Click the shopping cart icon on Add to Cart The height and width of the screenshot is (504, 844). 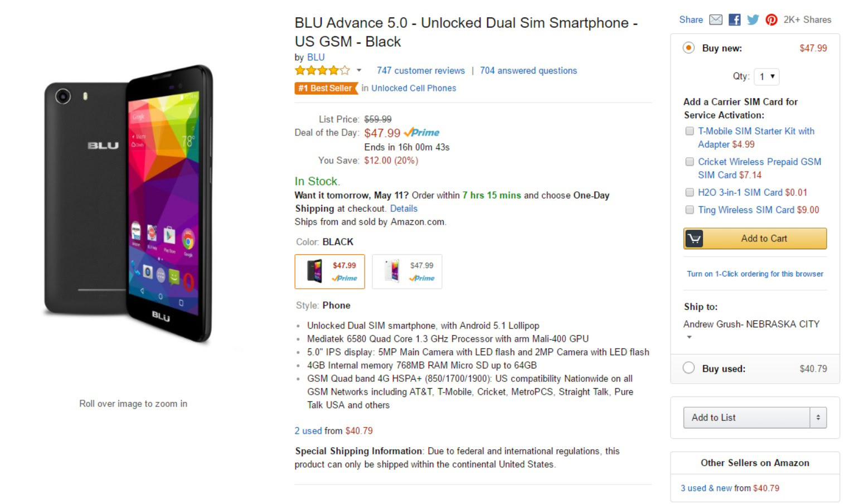(694, 239)
